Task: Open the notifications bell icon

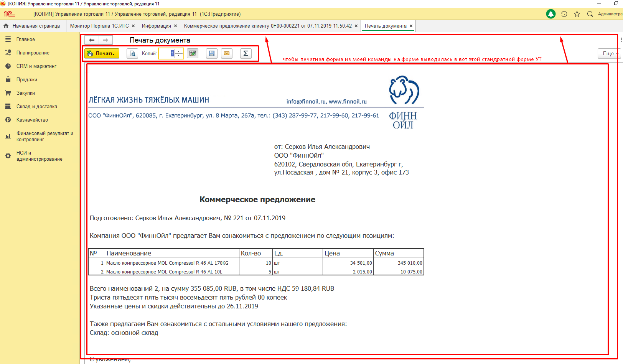Action: [x=550, y=14]
